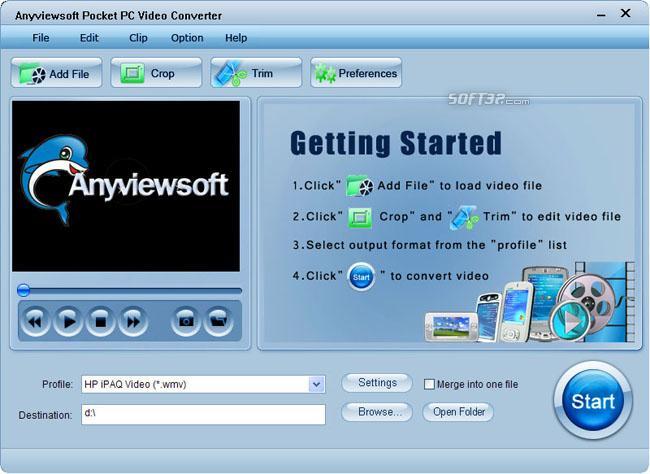
Task: Open the snapshot folder icon
Action: point(218,321)
